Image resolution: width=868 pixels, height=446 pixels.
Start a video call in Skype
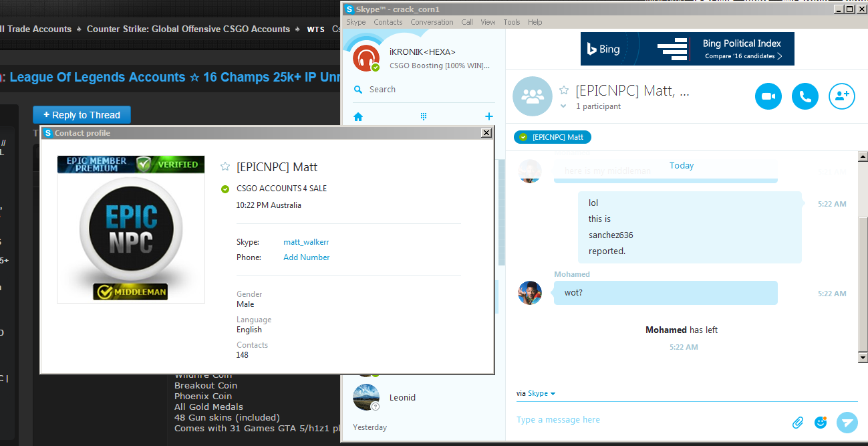pyautogui.click(x=768, y=96)
